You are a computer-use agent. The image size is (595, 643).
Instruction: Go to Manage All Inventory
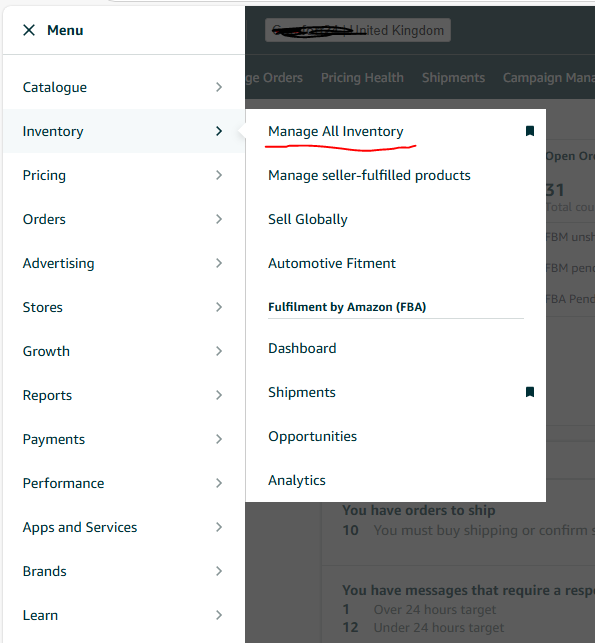click(x=335, y=131)
